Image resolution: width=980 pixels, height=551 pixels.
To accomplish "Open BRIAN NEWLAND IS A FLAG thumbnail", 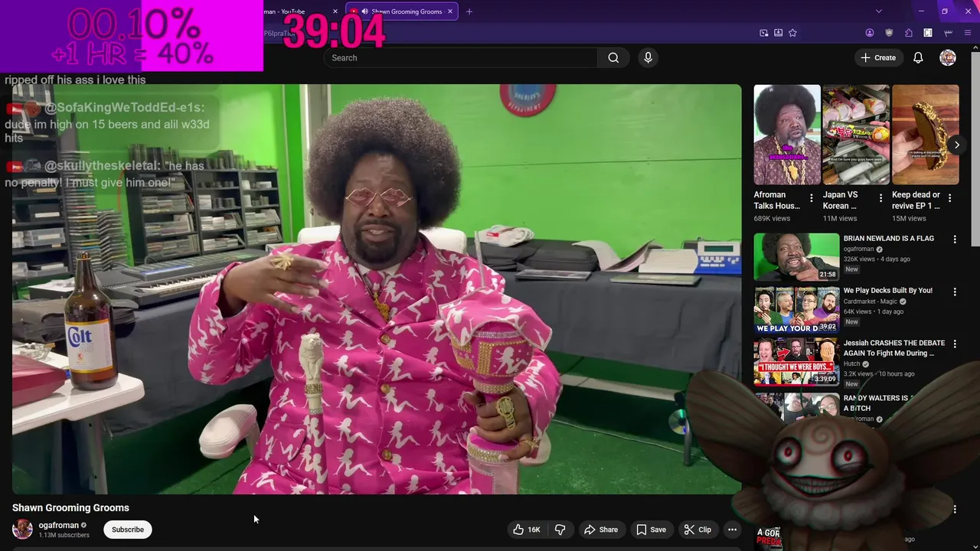I will [x=796, y=257].
